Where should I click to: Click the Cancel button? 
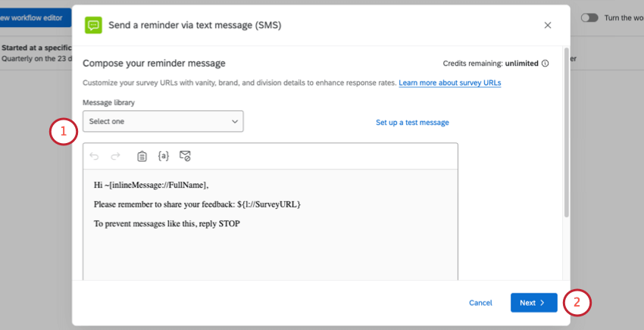pyautogui.click(x=480, y=303)
